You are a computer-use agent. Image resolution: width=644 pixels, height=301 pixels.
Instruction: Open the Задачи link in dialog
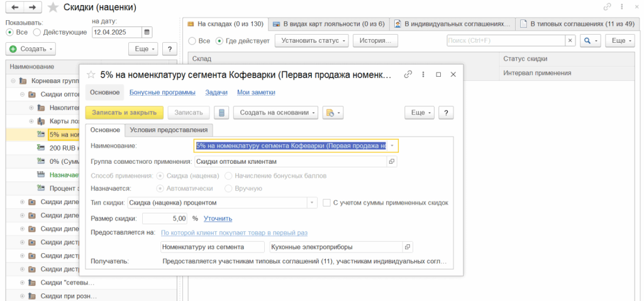216,93
